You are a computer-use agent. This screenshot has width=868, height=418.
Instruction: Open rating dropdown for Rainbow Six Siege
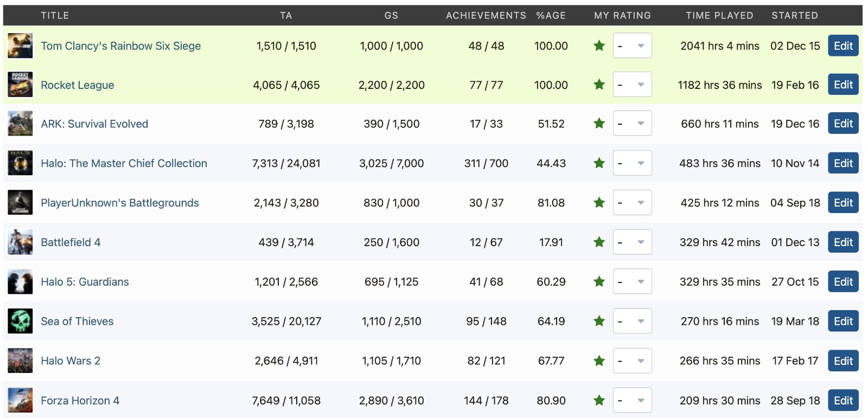pyautogui.click(x=632, y=46)
